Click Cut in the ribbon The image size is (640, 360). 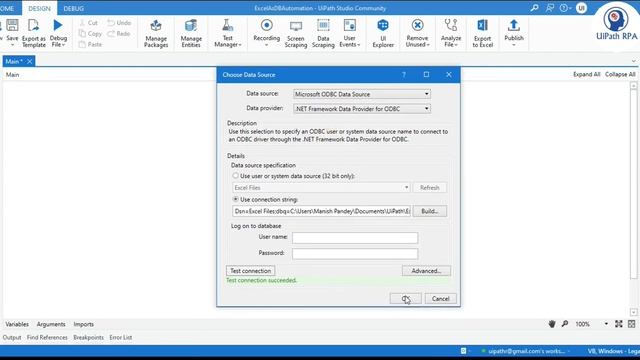click(x=89, y=23)
